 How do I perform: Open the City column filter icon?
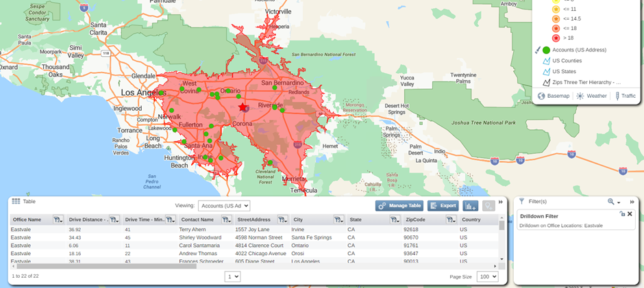point(338,220)
